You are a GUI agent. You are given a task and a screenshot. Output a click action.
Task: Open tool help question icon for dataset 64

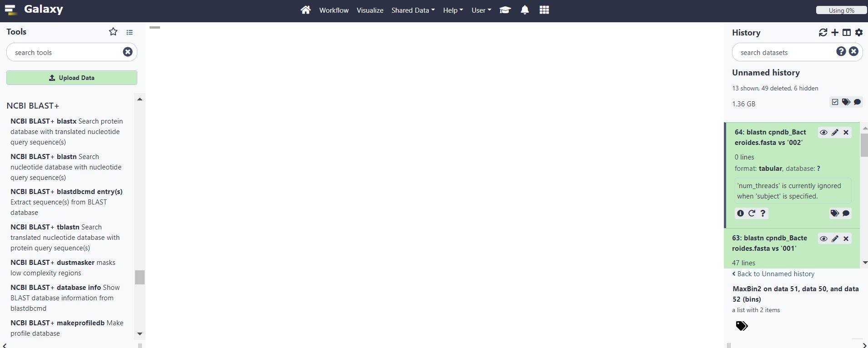(763, 214)
